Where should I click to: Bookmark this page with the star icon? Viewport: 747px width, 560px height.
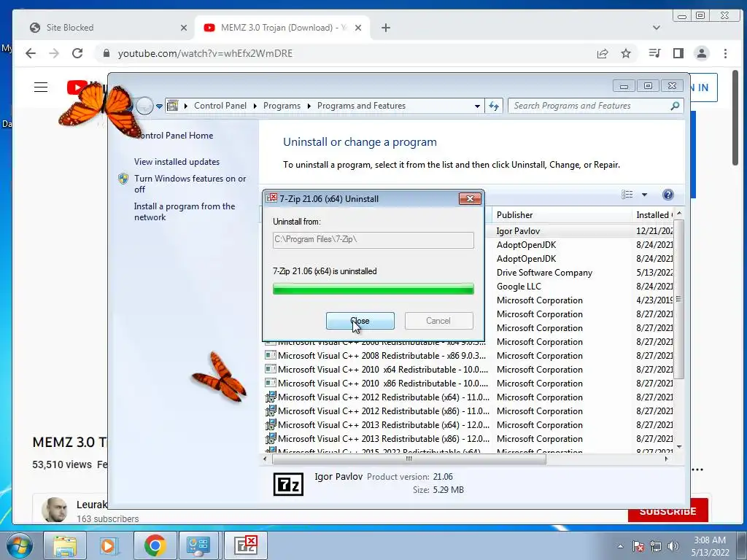625,53
